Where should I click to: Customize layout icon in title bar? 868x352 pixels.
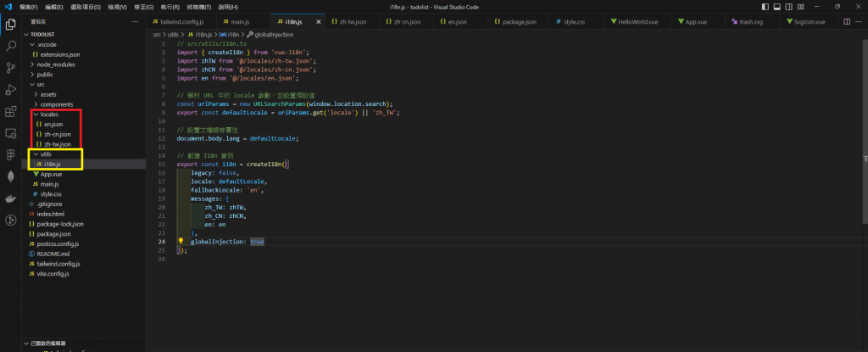click(800, 7)
